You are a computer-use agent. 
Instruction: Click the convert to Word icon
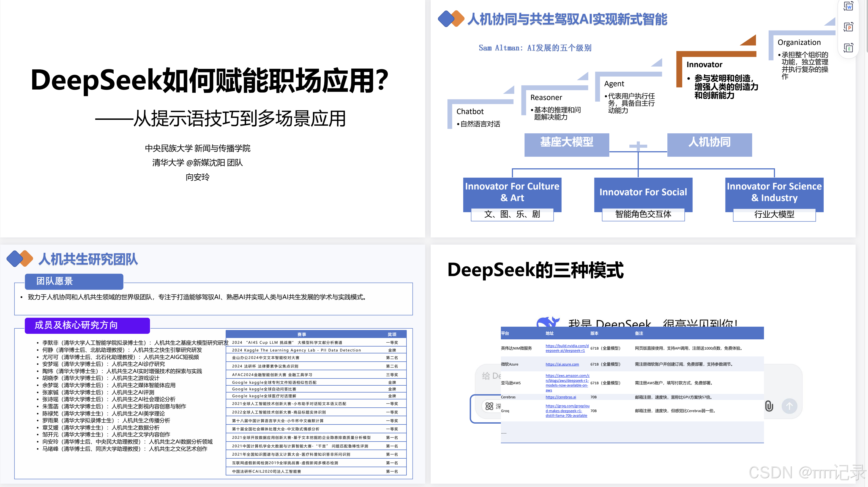pyautogui.click(x=848, y=7)
